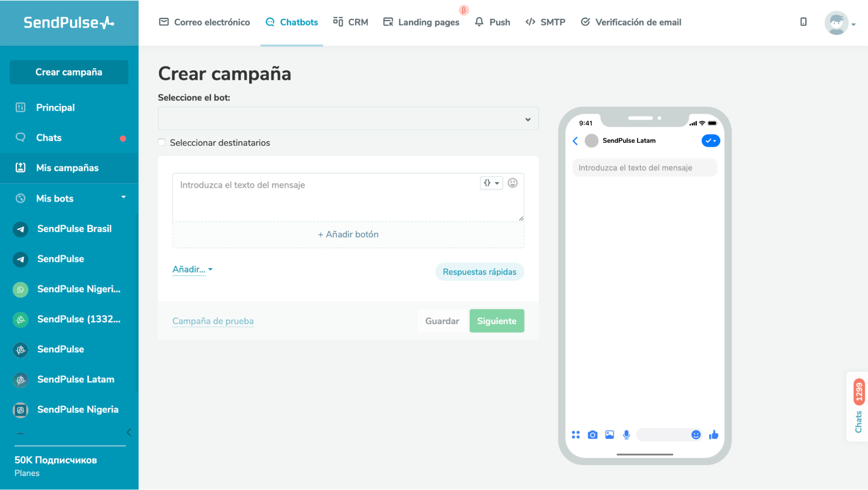This screenshot has height=490, width=868.
Task: Click the + Añadir botón button
Action: (348, 234)
